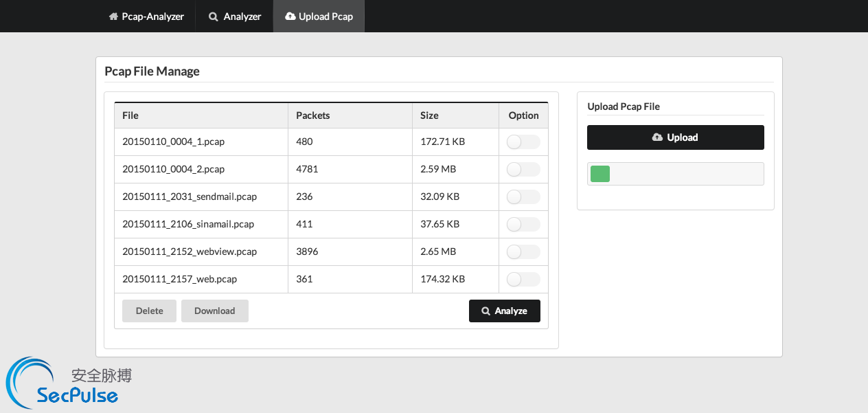
Task: Click size value 172.71 KB
Action: coord(443,142)
